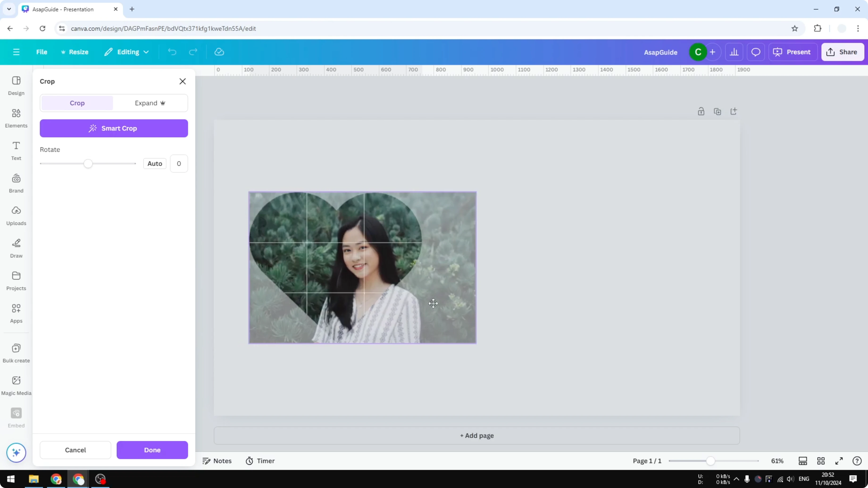Click Done to apply the crop
Screen dimensions: 868x488
pyautogui.click(x=152, y=450)
